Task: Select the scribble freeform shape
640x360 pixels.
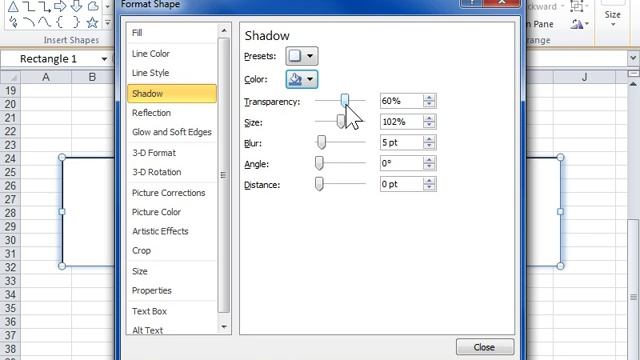Action: click(13, 22)
